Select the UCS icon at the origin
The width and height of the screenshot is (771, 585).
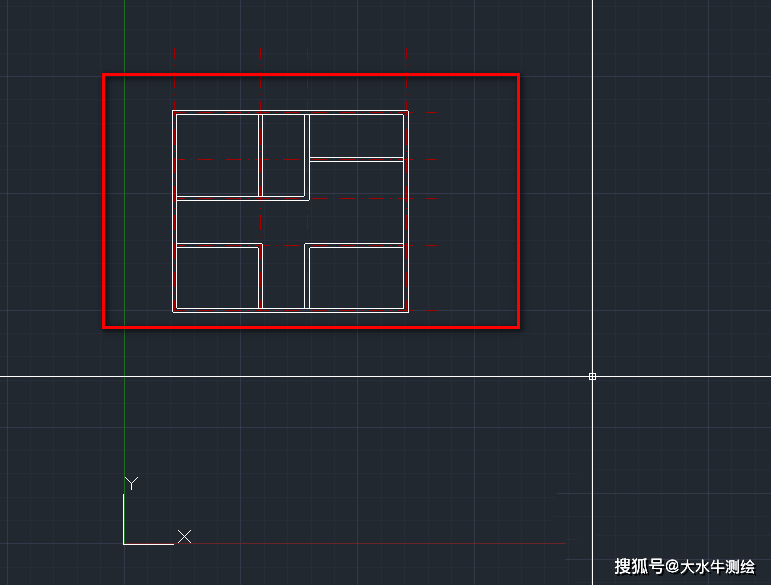click(x=157, y=511)
